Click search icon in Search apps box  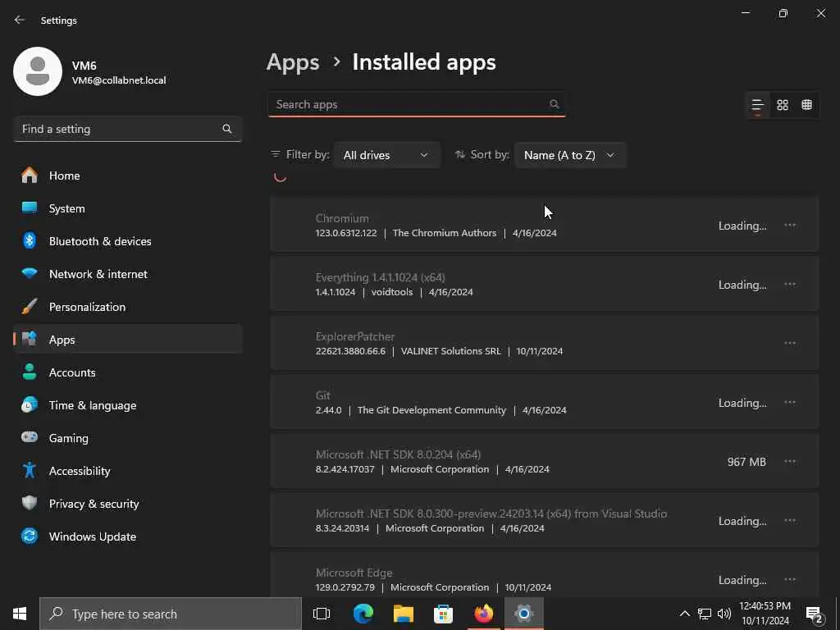(x=555, y=104)
